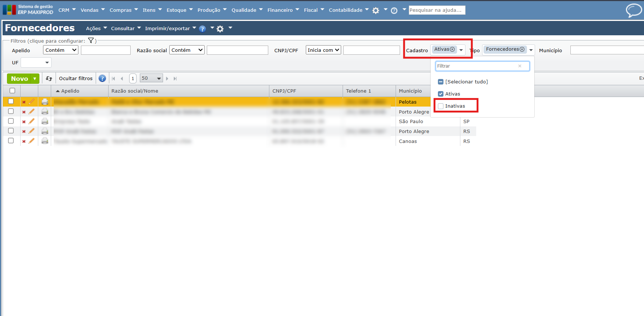Click the Filtrar search field in dropdown
This screenshot has height=316, width=644.
(x=477, y=66)
